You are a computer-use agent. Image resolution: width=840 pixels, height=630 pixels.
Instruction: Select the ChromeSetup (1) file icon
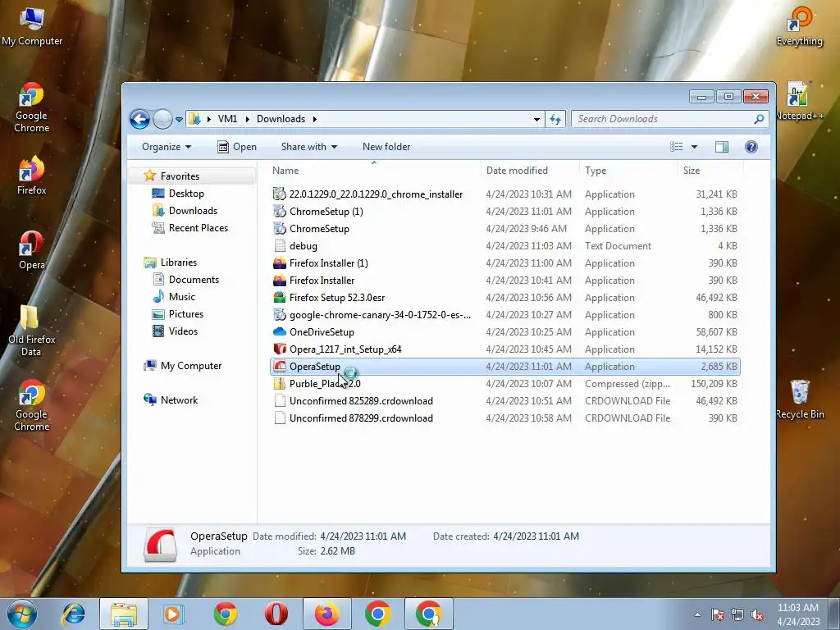coord(280,211)
